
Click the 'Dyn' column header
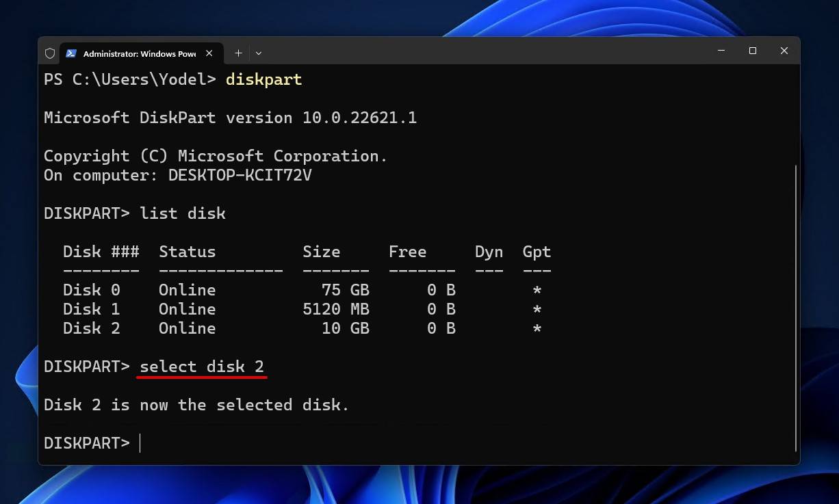[x=489, y=252]
